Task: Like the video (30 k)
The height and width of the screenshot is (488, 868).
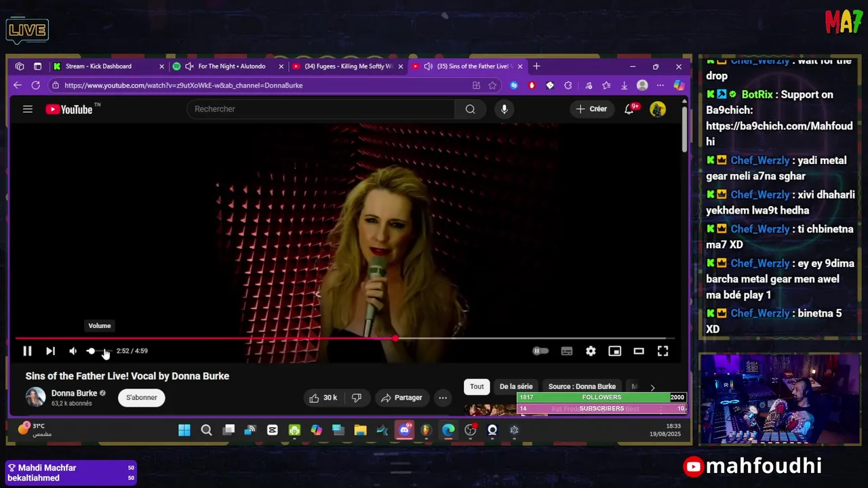Action: [323, 398]
